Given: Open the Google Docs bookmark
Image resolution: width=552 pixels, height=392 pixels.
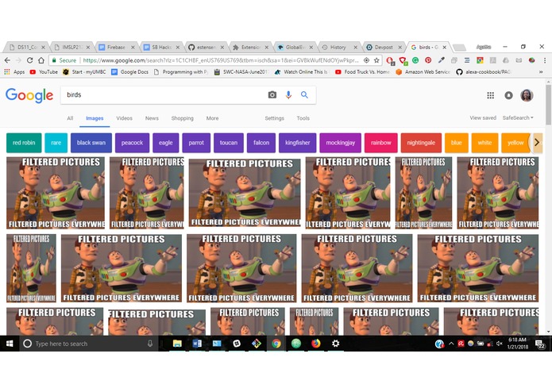Looking at the screenshot, I should tap(130, 71).
